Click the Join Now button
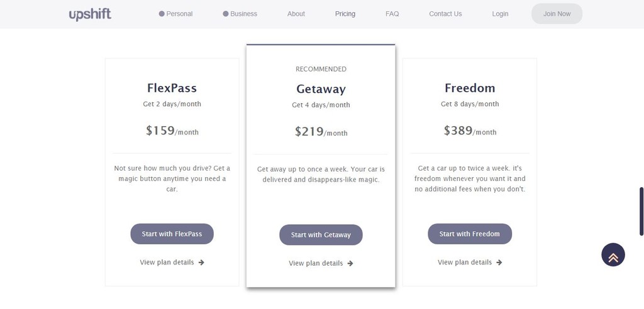The height and width of the screenshot is (309, 644). click(x=557, y=14)
